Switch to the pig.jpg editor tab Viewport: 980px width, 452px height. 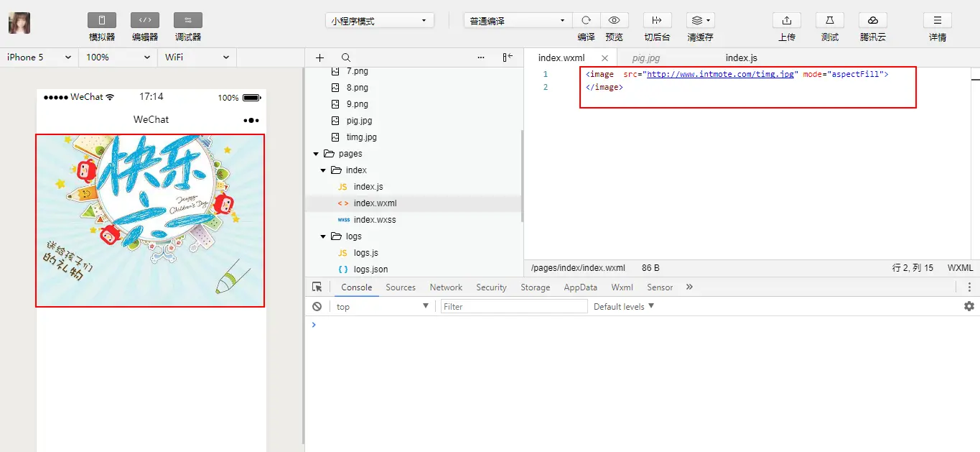pos(645,58)
